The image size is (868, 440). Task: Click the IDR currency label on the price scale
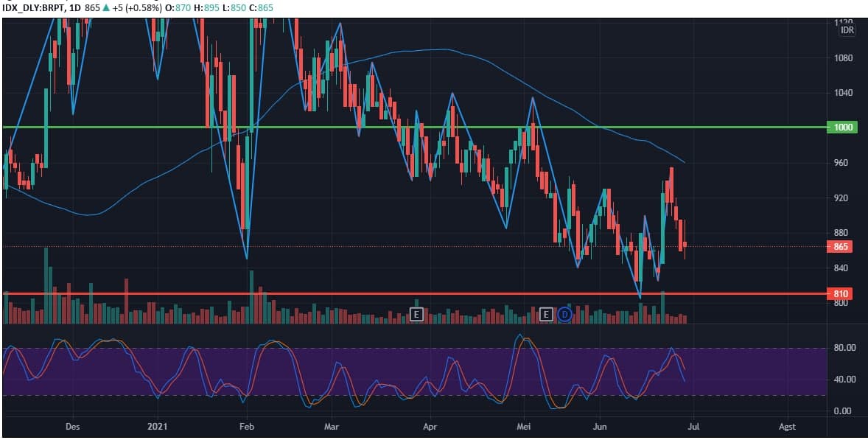(846, 30)
